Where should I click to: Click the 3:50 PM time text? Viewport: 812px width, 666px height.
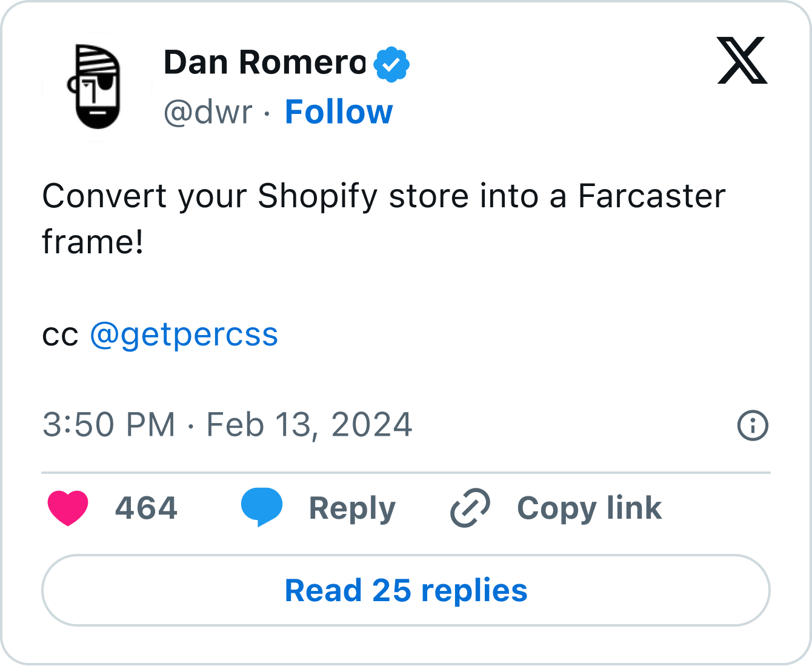pyautogui.click(x=108, y=425)
